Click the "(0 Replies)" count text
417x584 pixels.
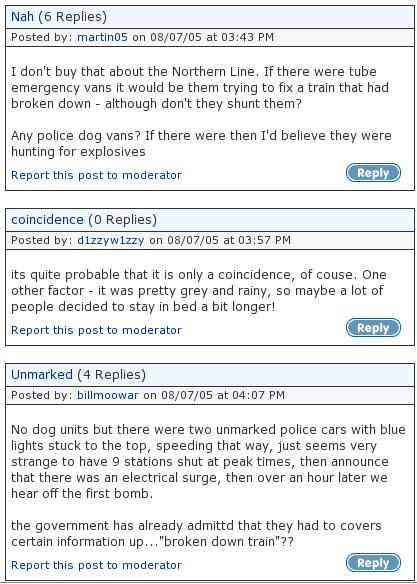(122, 220)
